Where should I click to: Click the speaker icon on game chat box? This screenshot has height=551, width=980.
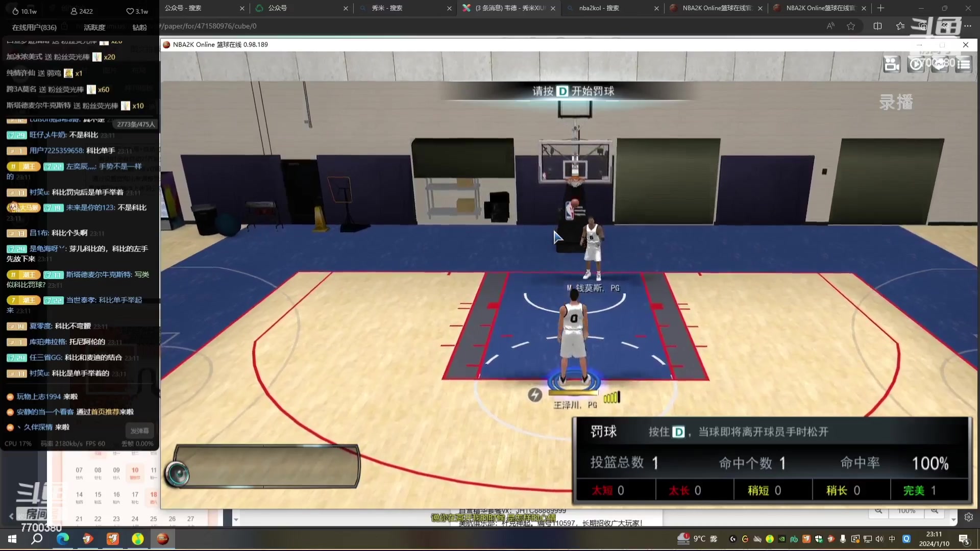(x=178, y=474)
